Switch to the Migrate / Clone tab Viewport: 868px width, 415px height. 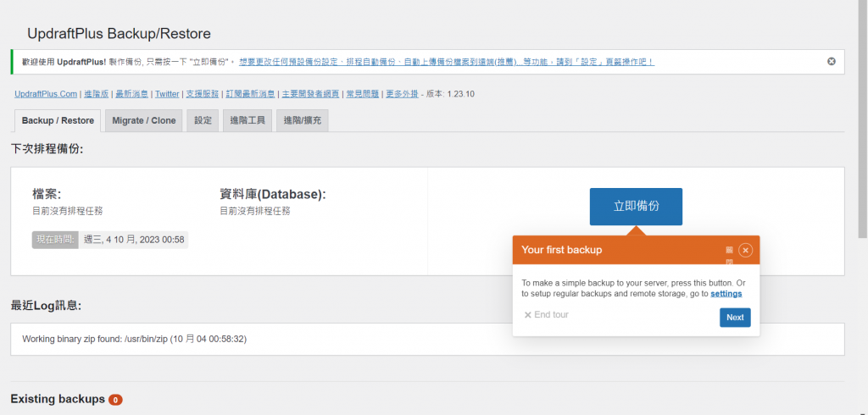click(x=144, y=120)
